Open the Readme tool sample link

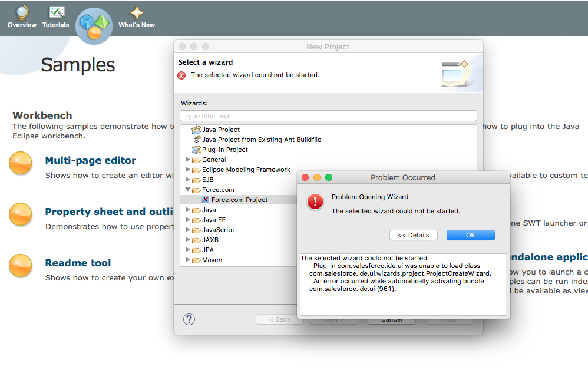pos(78,263)
